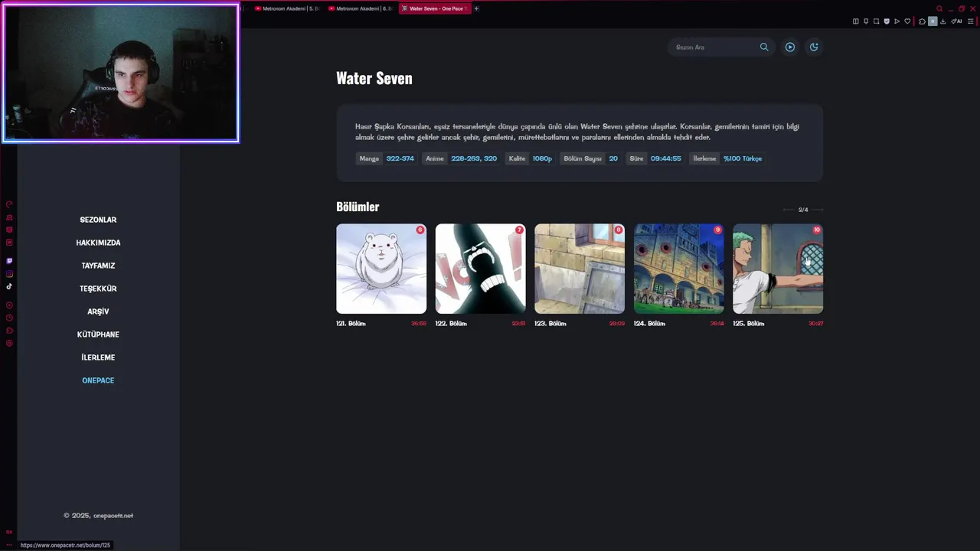The image size is (980, 551).
Task: Click the duration value 09:44:55
Action: click(x=666, y=158)
